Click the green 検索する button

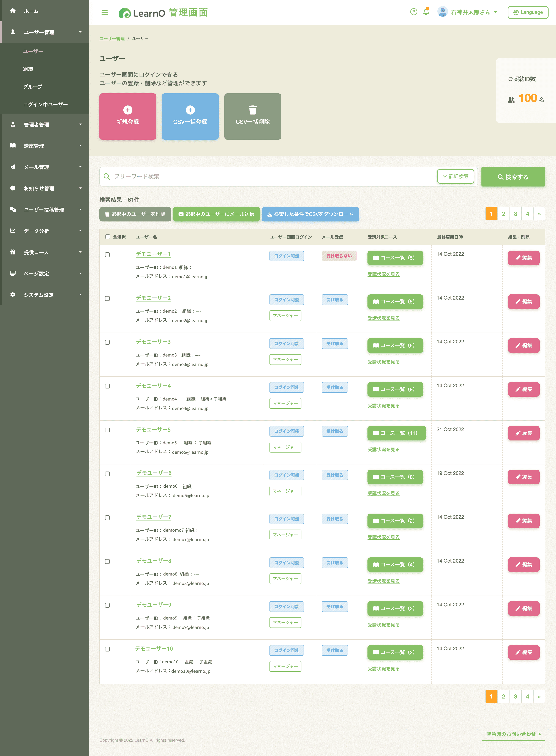pos(513,177)
